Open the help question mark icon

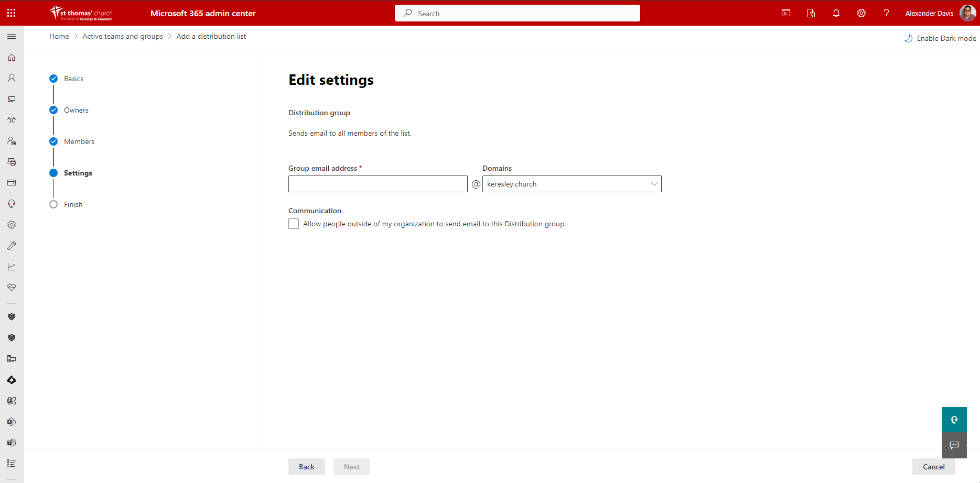(x=887, y=13)
